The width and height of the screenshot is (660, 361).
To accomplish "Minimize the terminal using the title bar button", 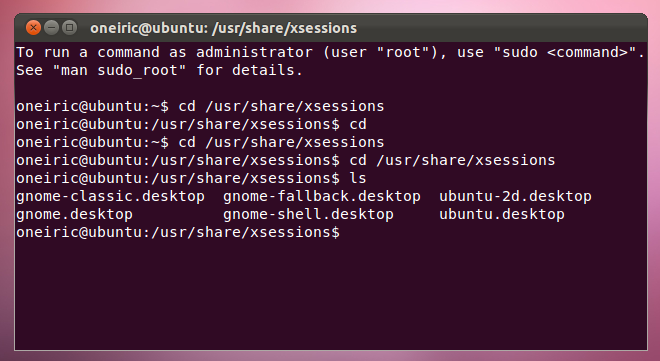I will click(x=51, y=28).
